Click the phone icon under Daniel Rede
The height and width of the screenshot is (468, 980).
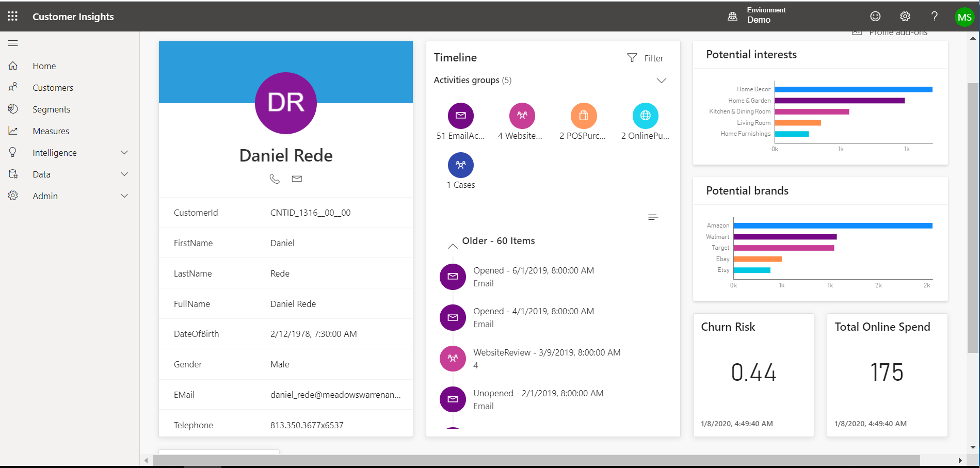[x=275, y=179]
